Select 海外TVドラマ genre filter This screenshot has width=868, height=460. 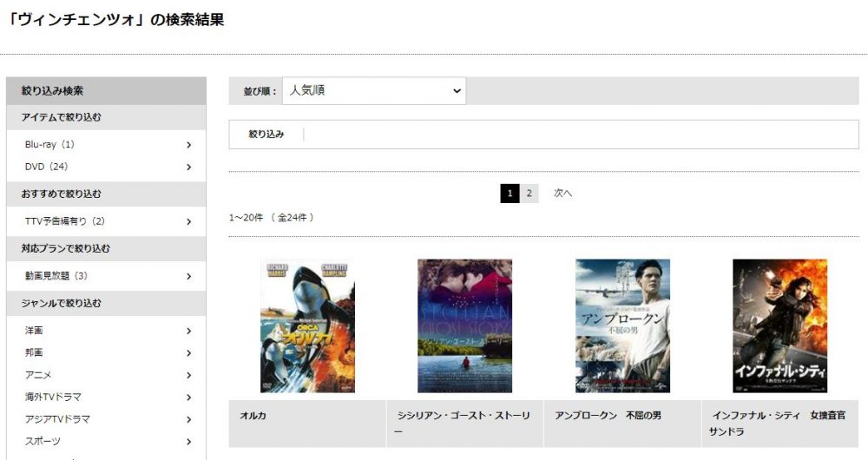pos(53,397)
